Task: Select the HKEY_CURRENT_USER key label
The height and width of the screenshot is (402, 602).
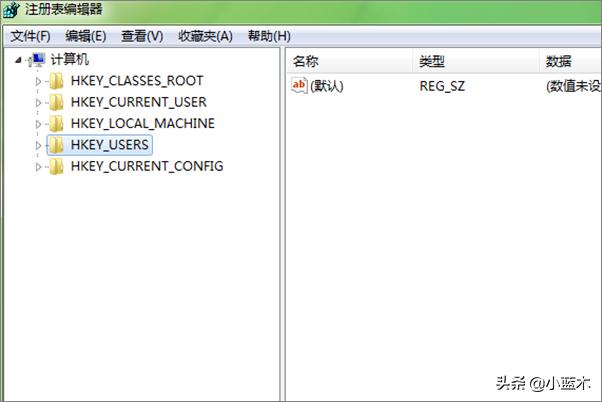Action: coord(139,102)
